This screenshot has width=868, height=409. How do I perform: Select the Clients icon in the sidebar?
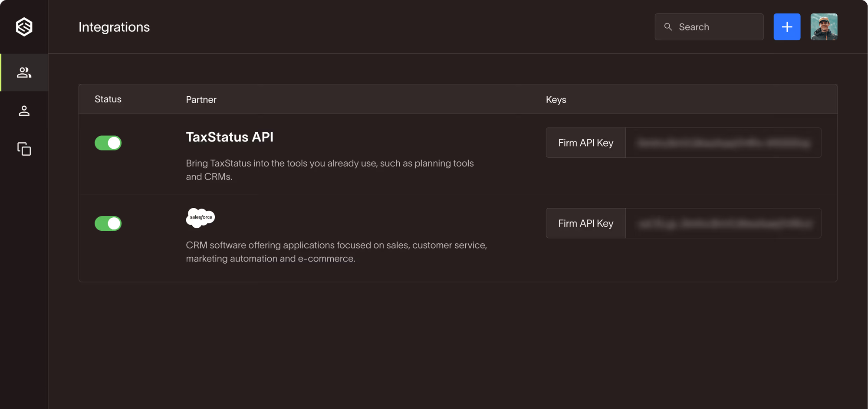pyautogui.click(x=24, y=72)
